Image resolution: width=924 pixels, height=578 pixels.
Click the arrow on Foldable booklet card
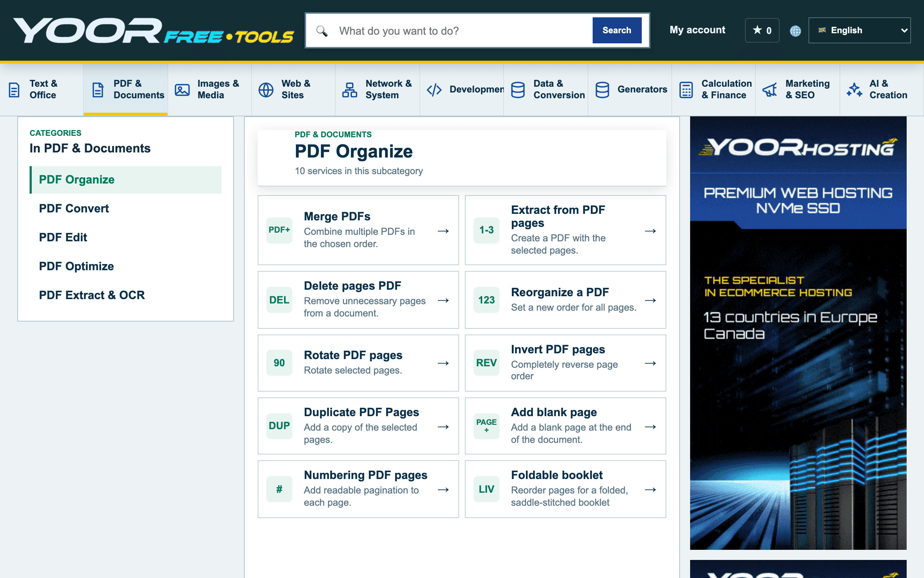[x=650, y=490]
